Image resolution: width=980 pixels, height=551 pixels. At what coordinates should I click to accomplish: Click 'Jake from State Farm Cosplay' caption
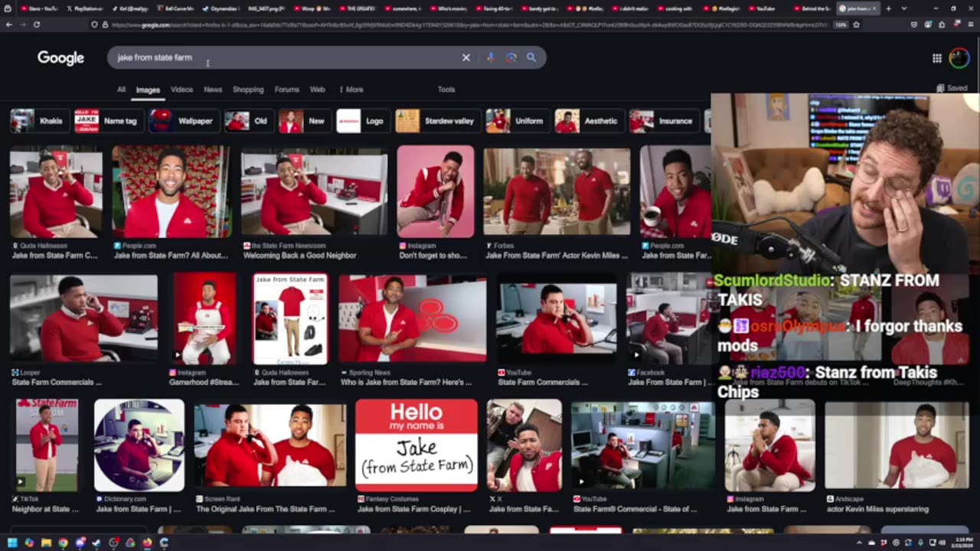tap(413, 509)
